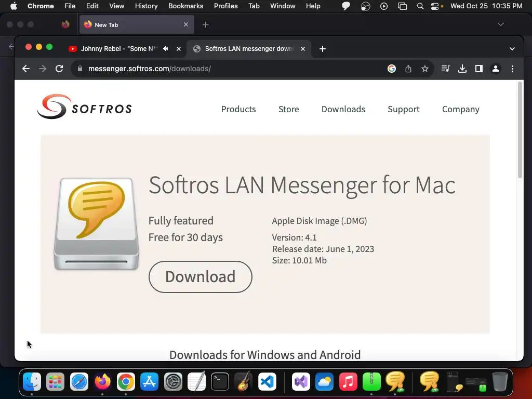This screenshot has height=399, width=532.
Task: Open the Tab menu
Action: click(254, 6)
